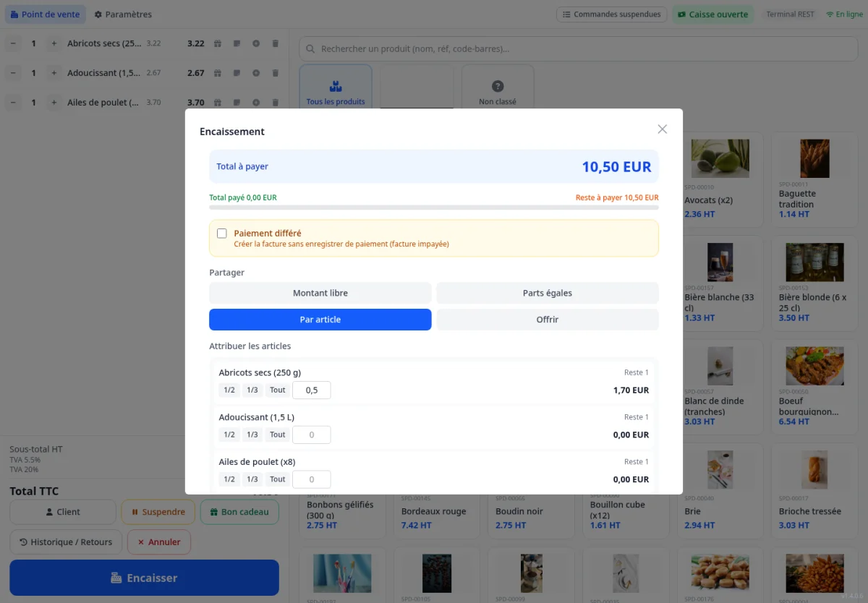Open Bon cadeau option
Image resolution: width=868 pixels, height=603 pixels.
click(x=239, y=512)
